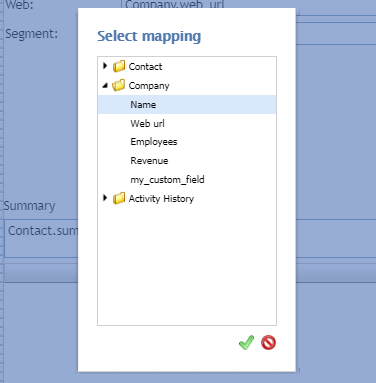Click the Segment input field
The image size is (376, 383).
[336, 34]
